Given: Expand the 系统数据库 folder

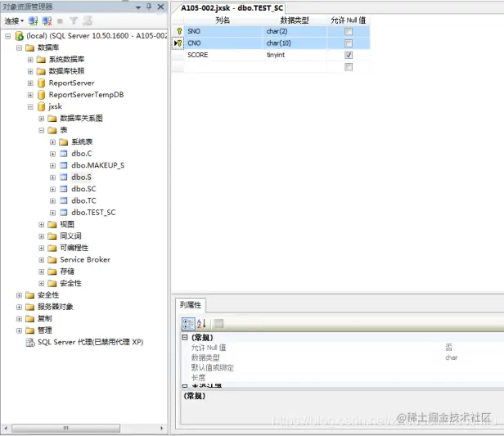Looking at the screenshot, I should click(x=30, y=60).
